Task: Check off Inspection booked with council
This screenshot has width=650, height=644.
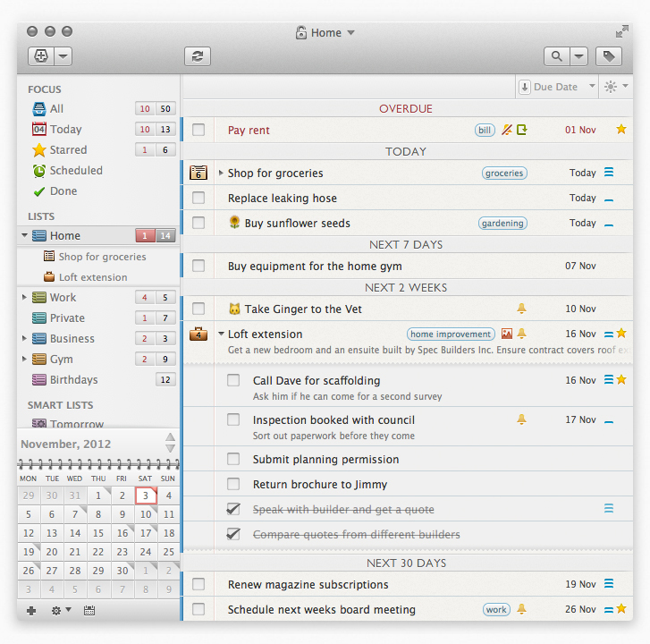Action: pos(233,419)
